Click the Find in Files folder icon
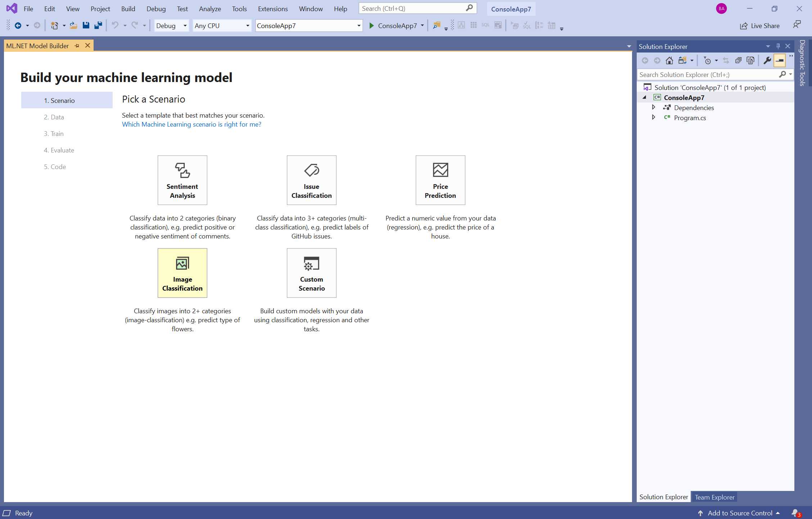The image size is (812, 519). (436, 25)
